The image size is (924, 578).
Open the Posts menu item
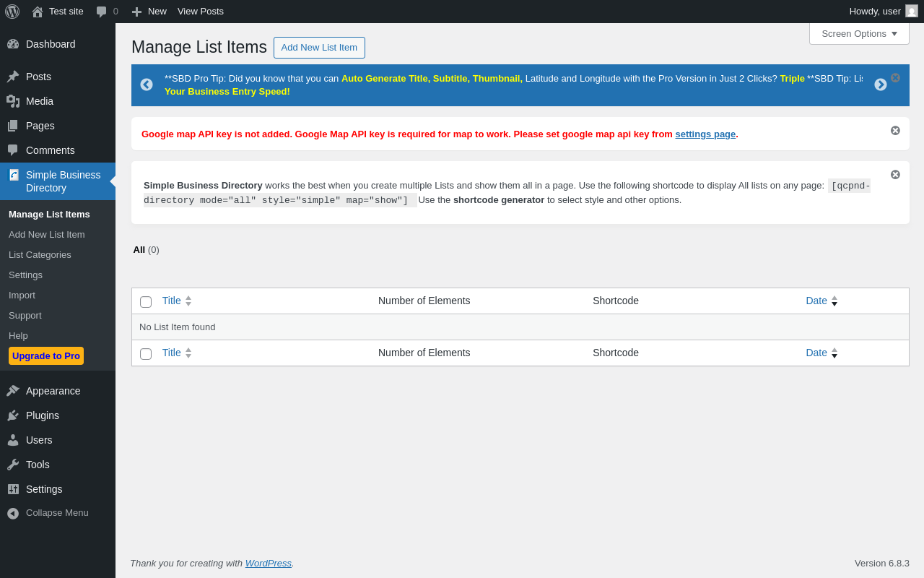click(58, 77)
